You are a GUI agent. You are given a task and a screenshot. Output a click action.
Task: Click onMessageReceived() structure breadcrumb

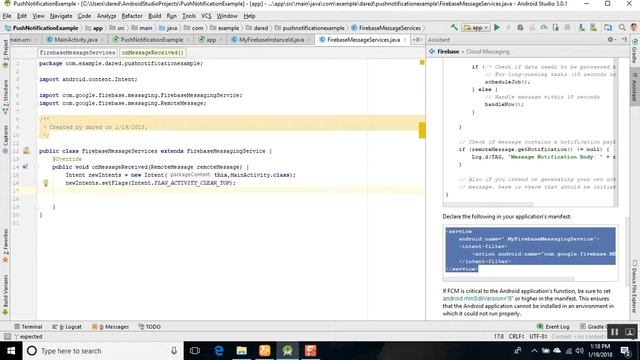tap(153, 53)
